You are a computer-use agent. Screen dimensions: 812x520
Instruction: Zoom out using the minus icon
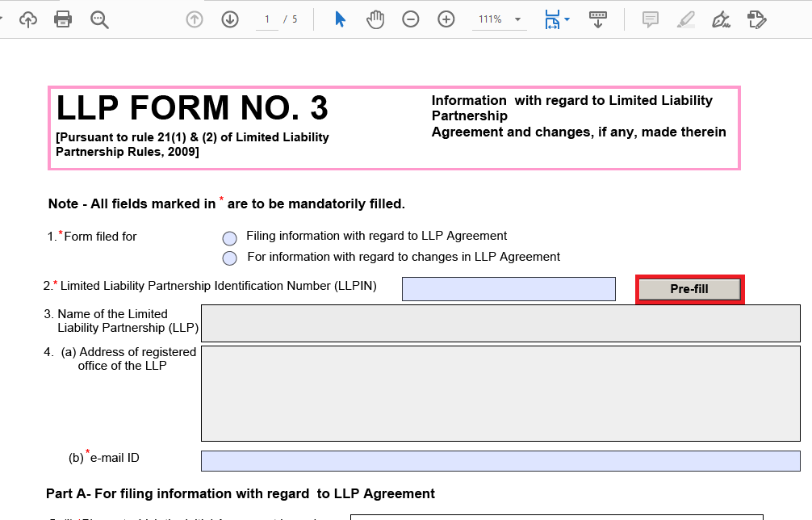point(411,19)
